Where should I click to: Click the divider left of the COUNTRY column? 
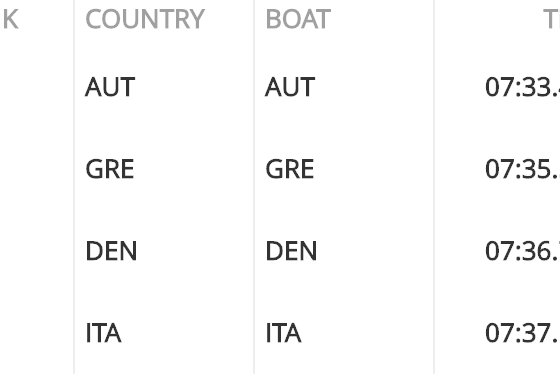click(x=74, y=188)
